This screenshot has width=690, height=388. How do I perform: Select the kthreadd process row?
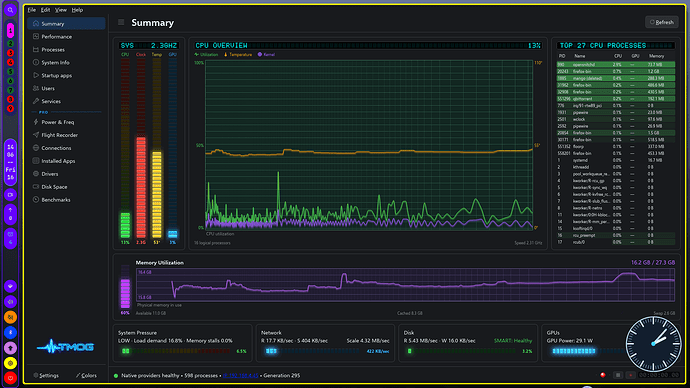pyautogui.click(x=616, y=167)
